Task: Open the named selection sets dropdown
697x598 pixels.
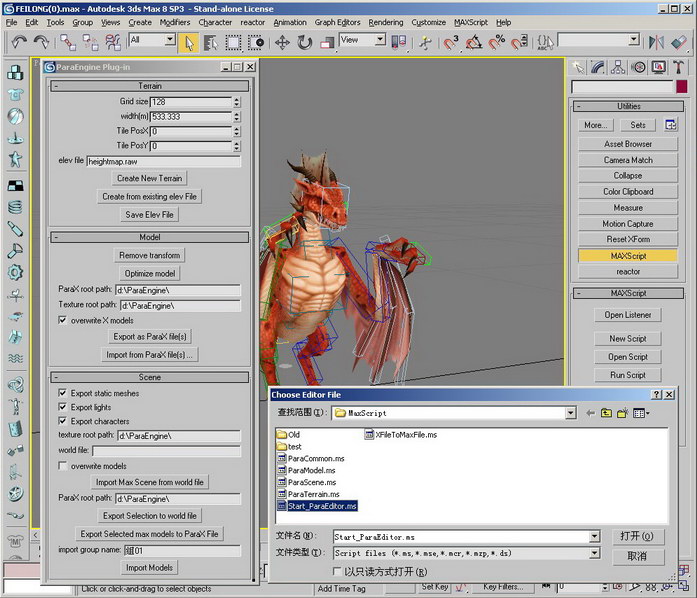Action: pyautogui.click(x=634, y=40)
